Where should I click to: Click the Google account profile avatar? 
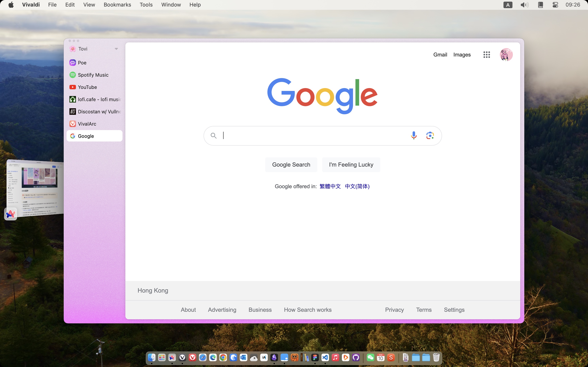(x=506, y=55)
